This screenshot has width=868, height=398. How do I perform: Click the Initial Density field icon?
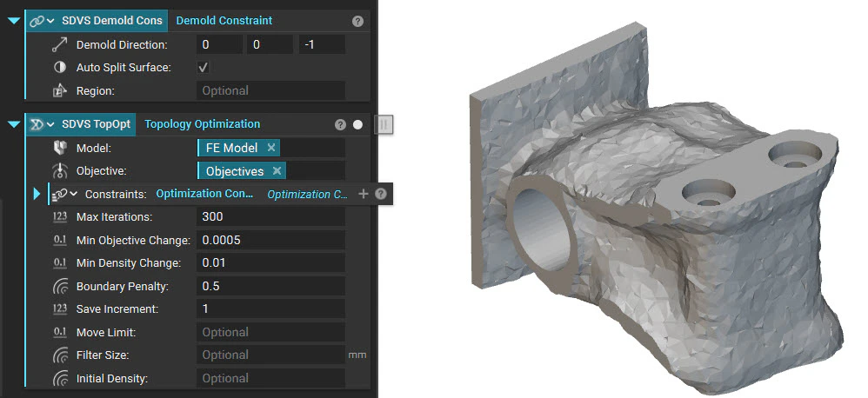coord(60,379)
